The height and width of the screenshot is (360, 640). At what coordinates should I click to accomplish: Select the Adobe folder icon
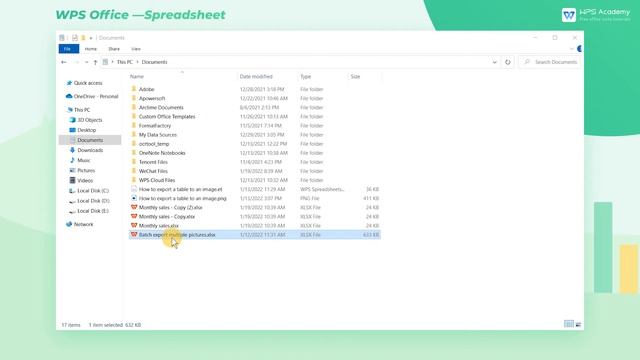(x=133, y=89)
